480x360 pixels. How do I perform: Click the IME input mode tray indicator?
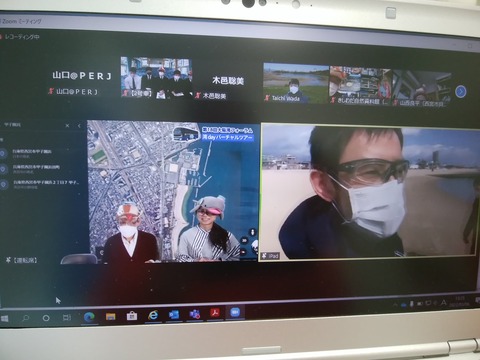[x=443, y=303]
